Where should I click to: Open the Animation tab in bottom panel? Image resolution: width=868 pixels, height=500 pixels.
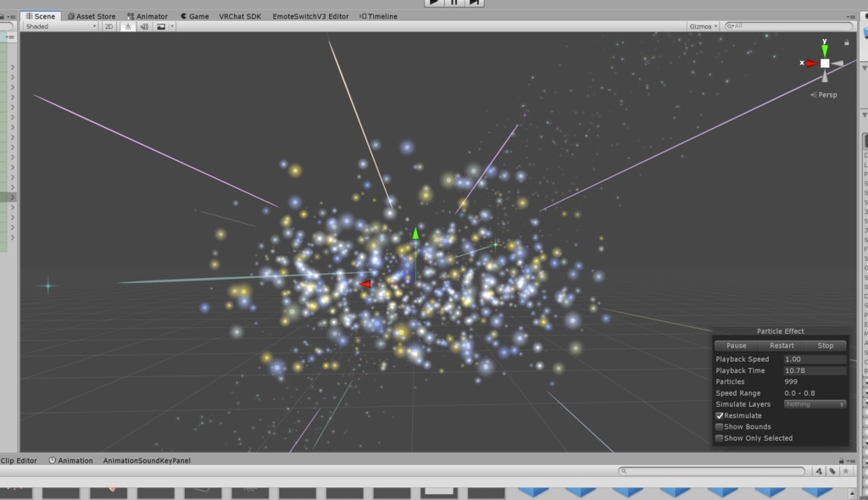click(x=71, y=460)
